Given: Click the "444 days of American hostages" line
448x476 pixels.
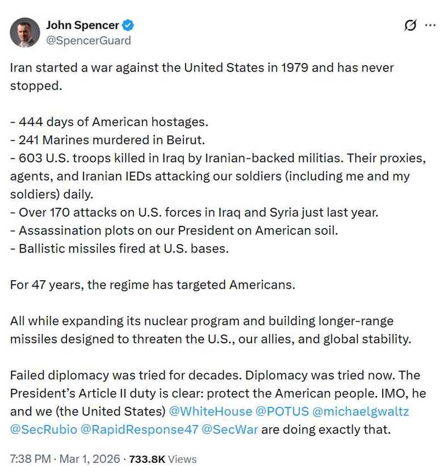Looking at the screenshot, I should (109, 121).
